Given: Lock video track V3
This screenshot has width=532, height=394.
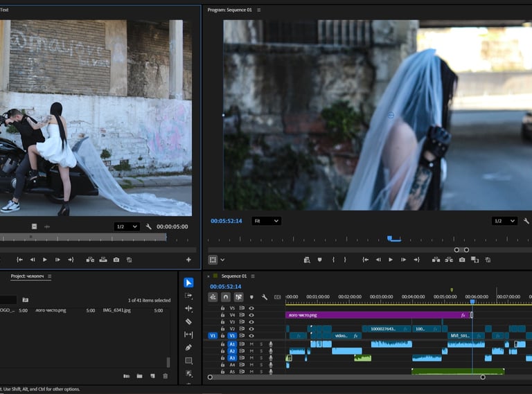Looking at the screenshot, I should click(x=222, y=322).
